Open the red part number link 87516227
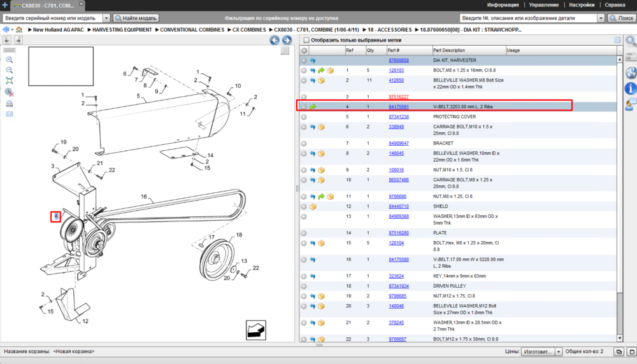 coord(399,97)
